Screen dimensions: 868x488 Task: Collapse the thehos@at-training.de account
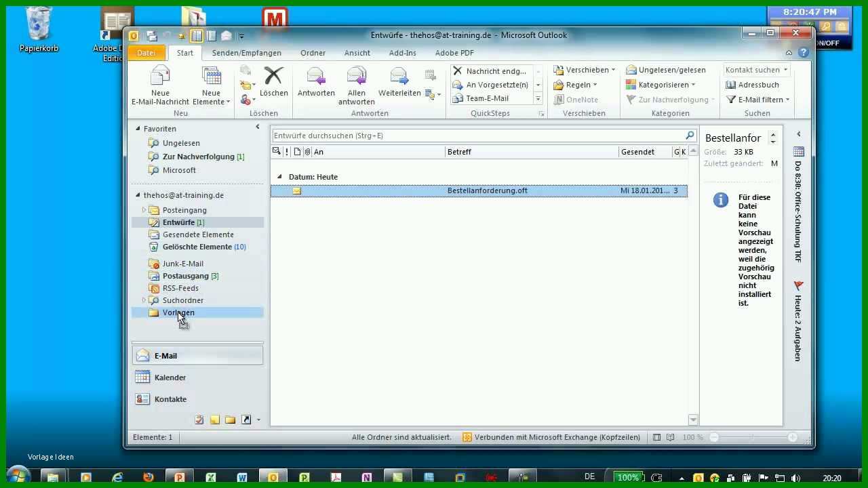point(138,195)
